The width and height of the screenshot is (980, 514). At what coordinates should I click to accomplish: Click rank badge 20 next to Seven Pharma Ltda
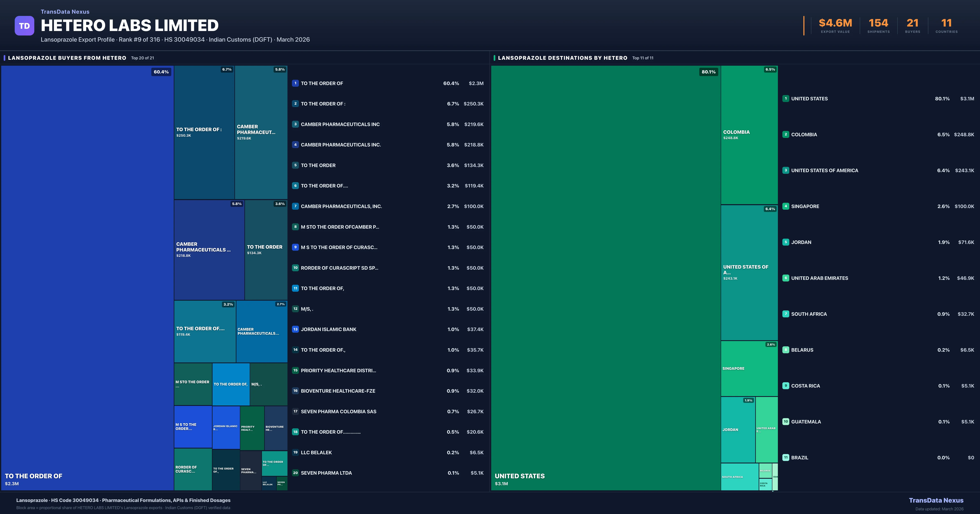295,473
